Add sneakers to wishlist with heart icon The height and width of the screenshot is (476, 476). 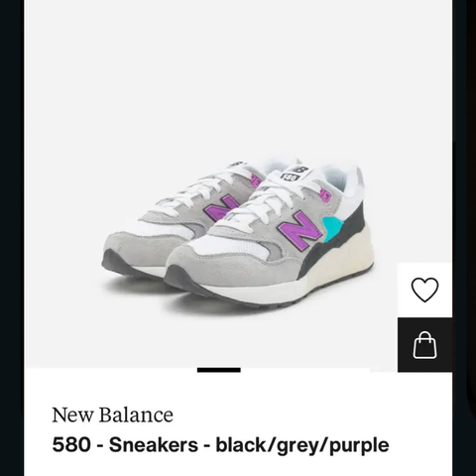424,290
